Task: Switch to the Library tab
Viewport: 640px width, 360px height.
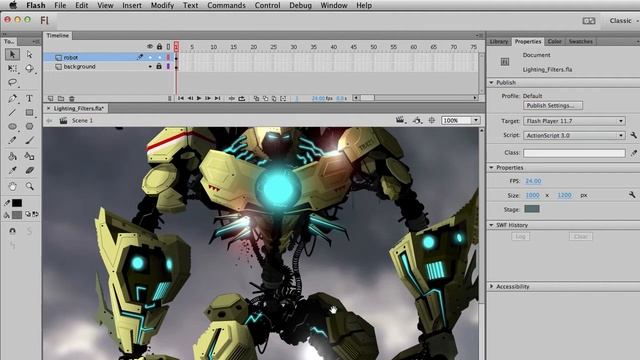Action: point(499,42)
